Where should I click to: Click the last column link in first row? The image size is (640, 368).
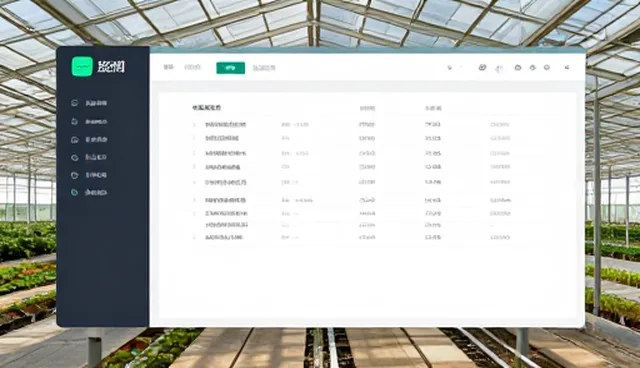(x=500, y=124)
